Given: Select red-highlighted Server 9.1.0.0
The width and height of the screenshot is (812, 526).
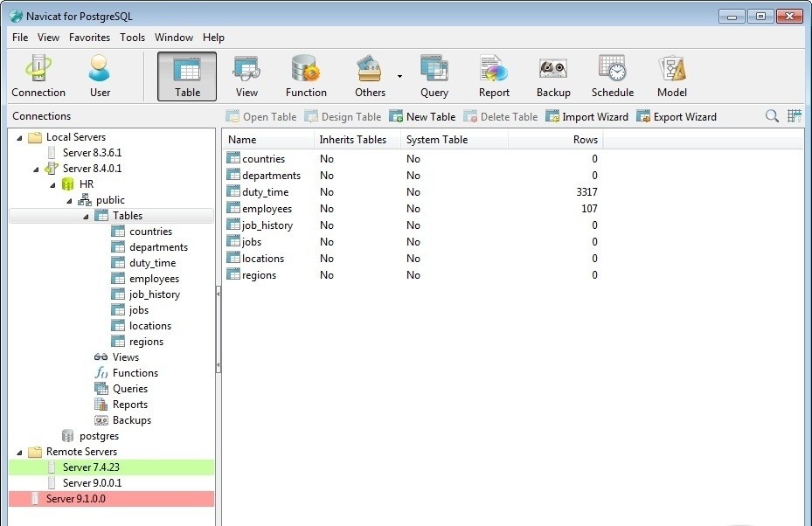Looking at the screenshot, I should click(x=111, y=499).
